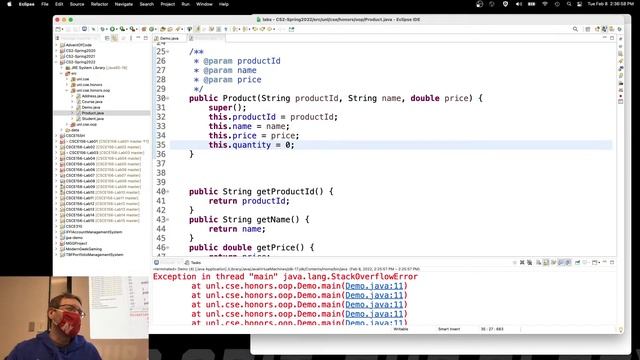Click the Debug bug toolbar icon
640x360 pixels.
coord(102,29)
